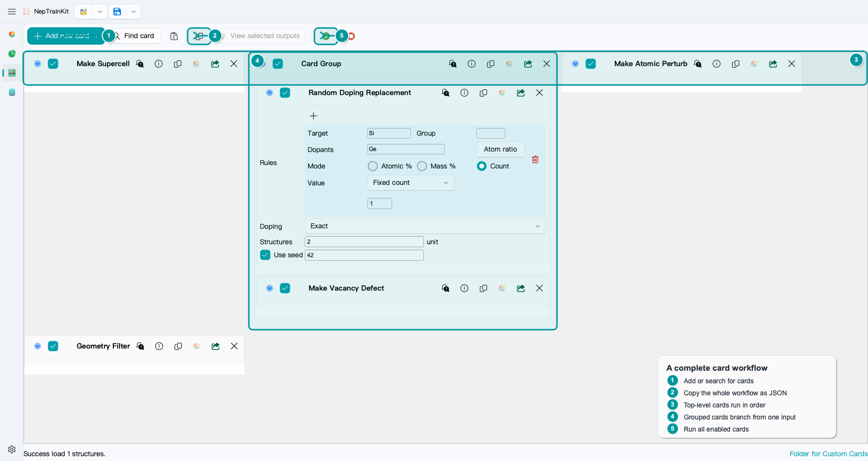This screenshot has height=461, width=868.
Task: Delete the doping rule with trash icon
Action: (x=535, y=159)
